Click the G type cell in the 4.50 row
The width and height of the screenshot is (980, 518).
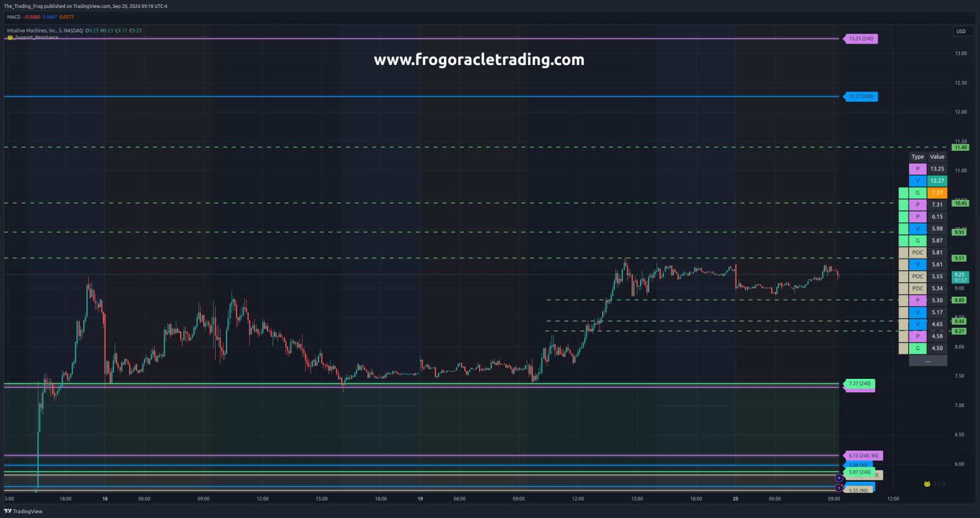coord(918,348)
